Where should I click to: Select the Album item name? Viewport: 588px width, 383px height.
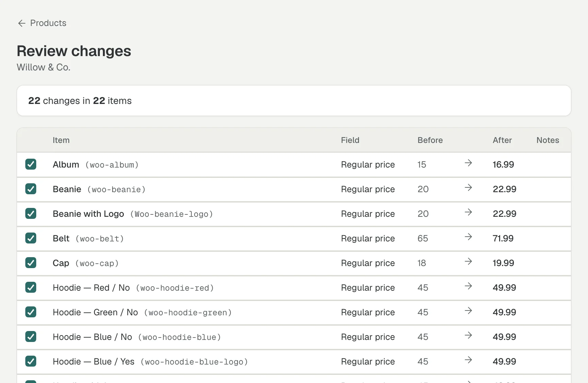(66, 164)
